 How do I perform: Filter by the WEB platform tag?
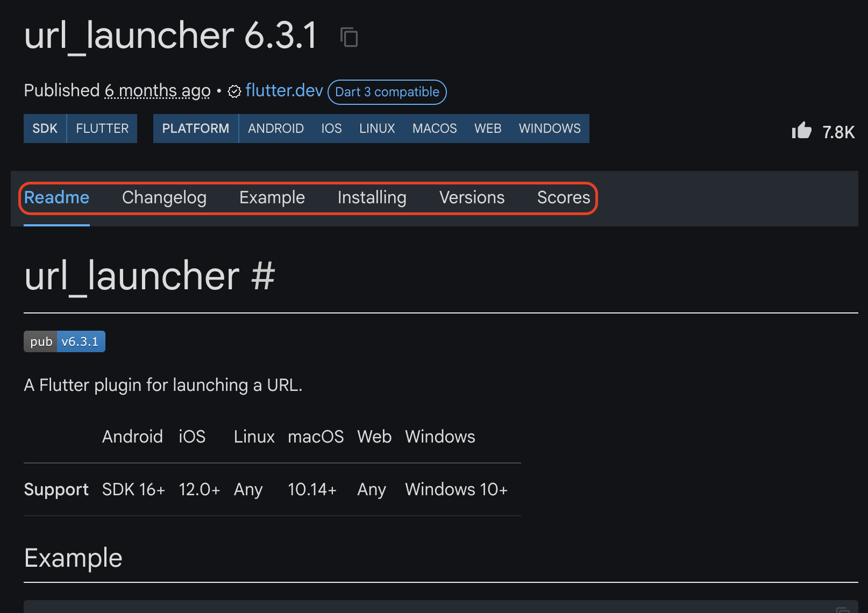(x=488, y=129)
